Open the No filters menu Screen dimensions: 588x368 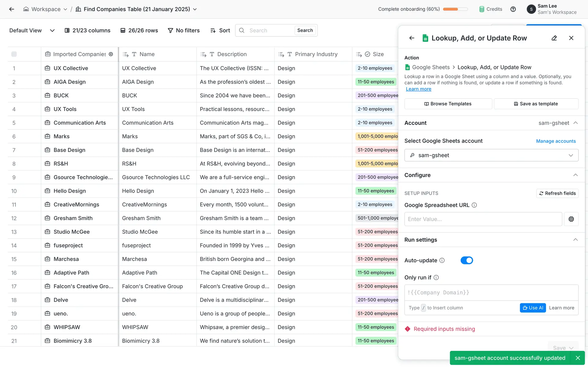pyautogui.click(x=184, y=30)
